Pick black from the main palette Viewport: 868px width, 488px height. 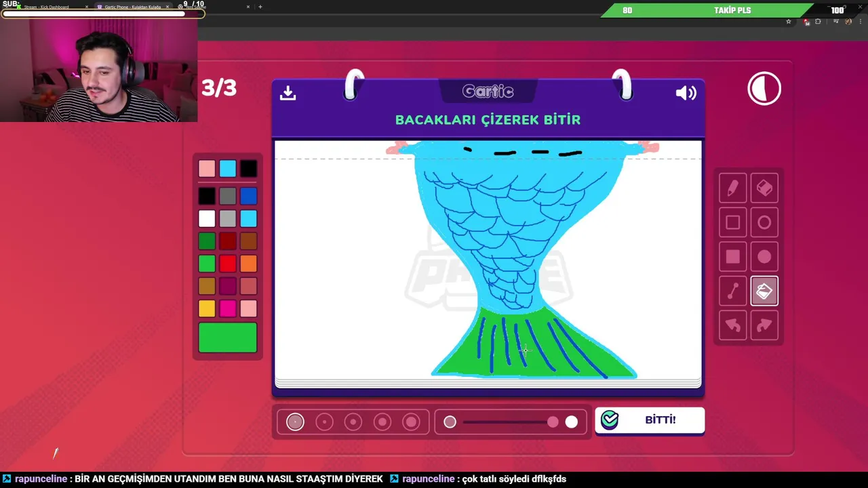(x=207, y=197)
